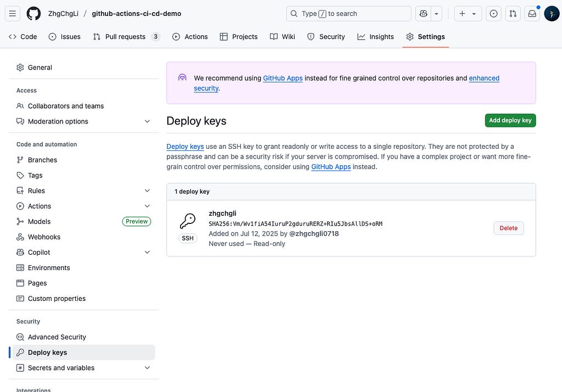Open Models settings
The image size is (562, 392).
pos(83,221)
